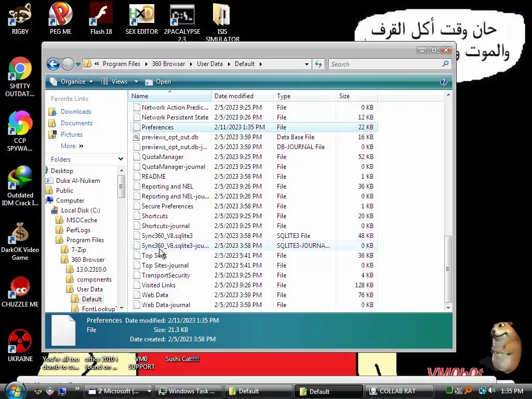Open the Explorer help question mark
Viewport: 532px width, 399px height.
point(444,82)
